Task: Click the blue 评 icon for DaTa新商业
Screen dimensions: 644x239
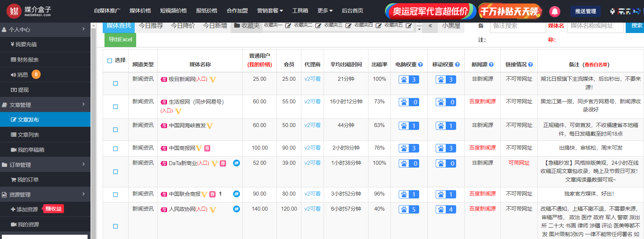Action: 236,163
